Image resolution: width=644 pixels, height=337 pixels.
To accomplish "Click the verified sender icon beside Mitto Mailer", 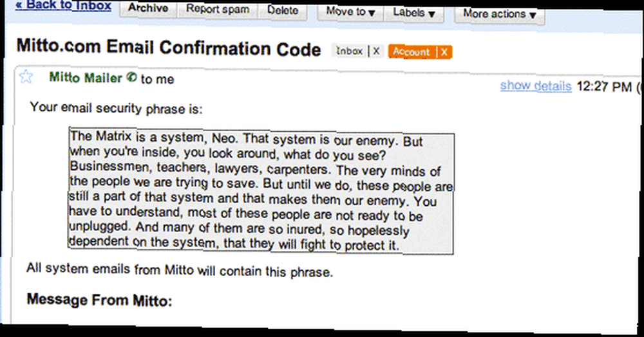I will 131,77.
